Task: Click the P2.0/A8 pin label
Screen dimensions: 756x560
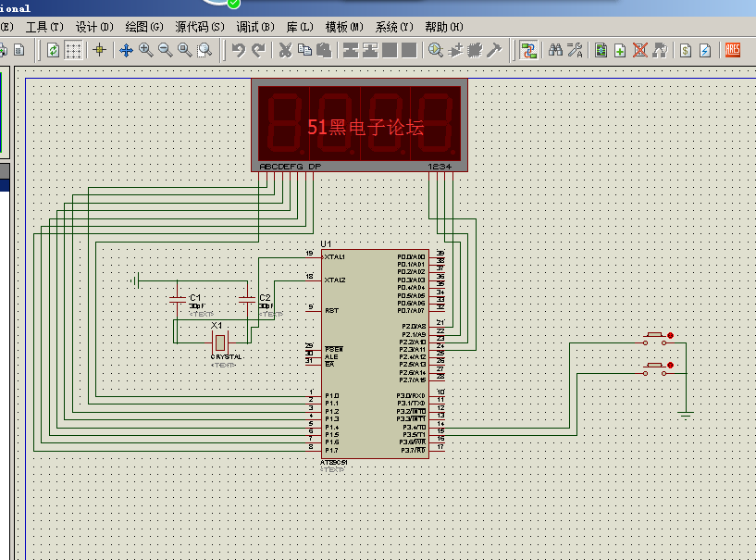Action: coord(414,327)
